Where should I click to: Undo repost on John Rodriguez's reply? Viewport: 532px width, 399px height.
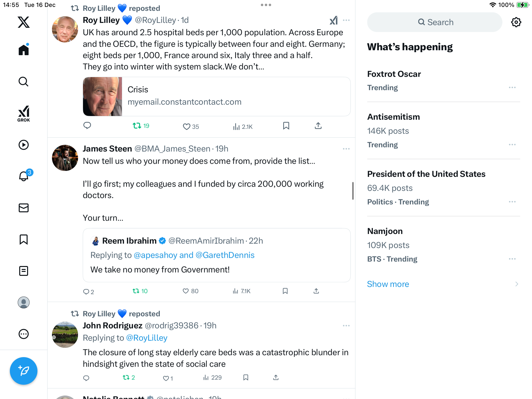tap(126, 378)
